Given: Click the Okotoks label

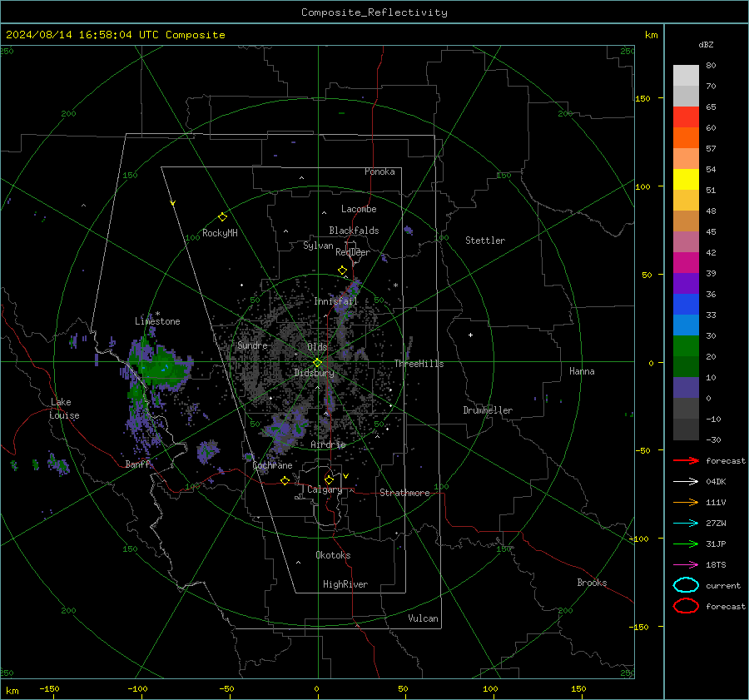Looking at the screenshot, I should click(x=333, y=555).
